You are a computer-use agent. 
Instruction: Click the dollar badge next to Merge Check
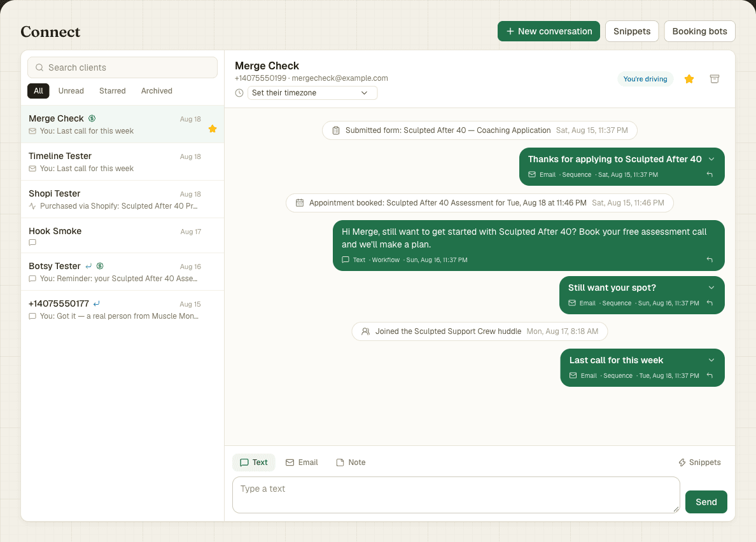(x=92, y=118)
